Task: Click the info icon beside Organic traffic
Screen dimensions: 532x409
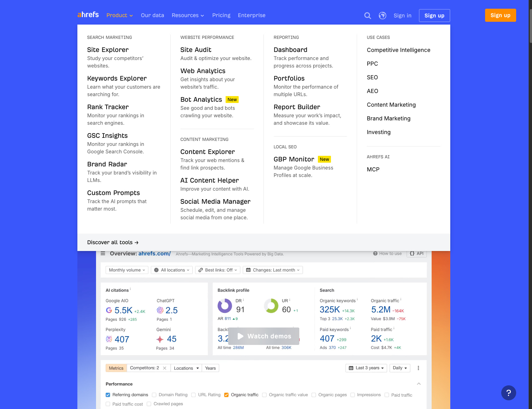Action: (401, 299)
